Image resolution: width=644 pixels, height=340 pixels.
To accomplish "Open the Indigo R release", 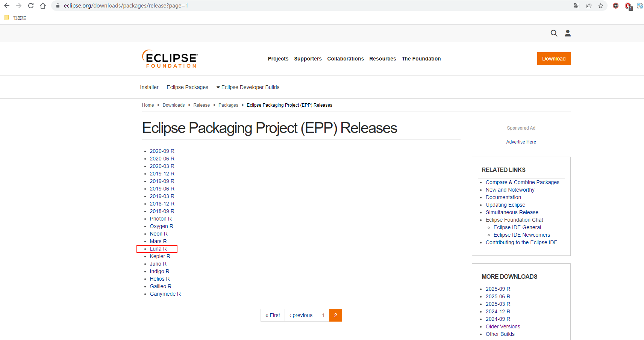I will [159, 271].
